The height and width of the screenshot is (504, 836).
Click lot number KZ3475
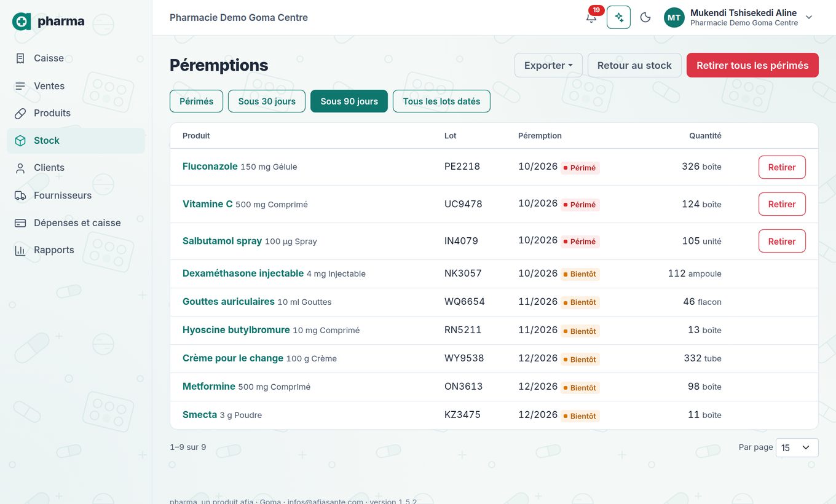coord(462,415)
